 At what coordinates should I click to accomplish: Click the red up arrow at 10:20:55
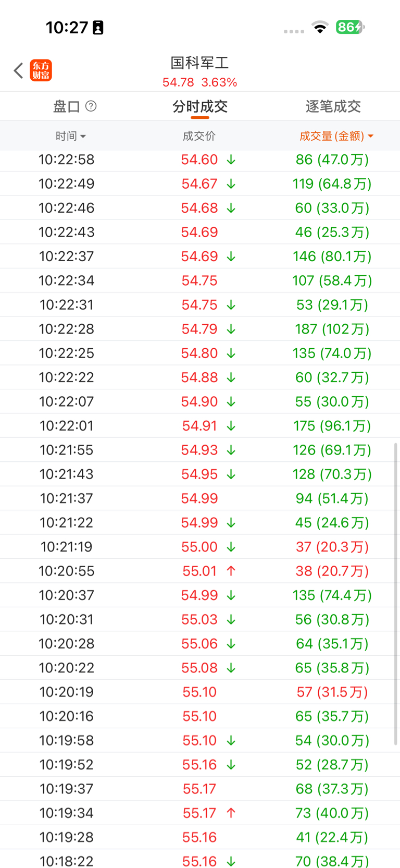tap(231, 571)
